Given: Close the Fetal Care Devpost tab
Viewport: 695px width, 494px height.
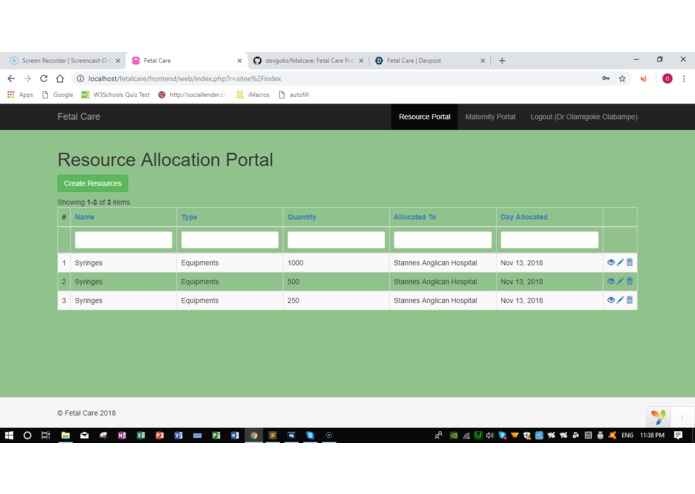Looking at the screenshot, I should (x=483, y=61).
